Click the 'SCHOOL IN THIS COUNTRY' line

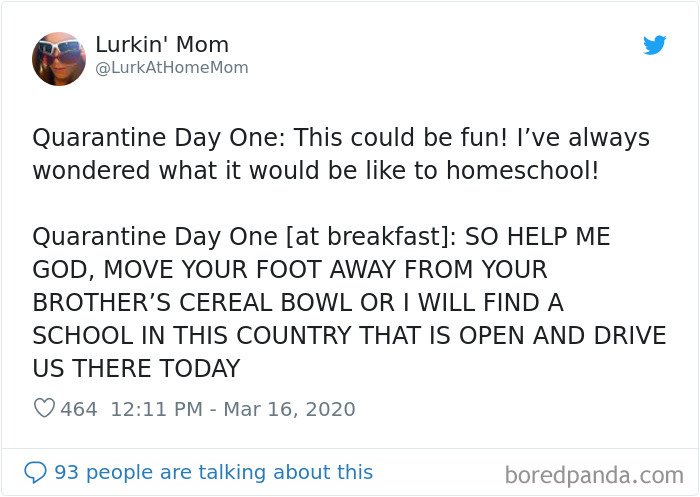pos(193,335)
